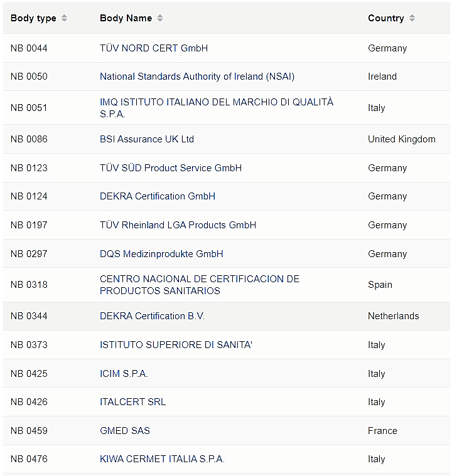The width and height of the screenshot is (452, 476).
Task: Sort table by Country column
Action: (x=412, y=18)
